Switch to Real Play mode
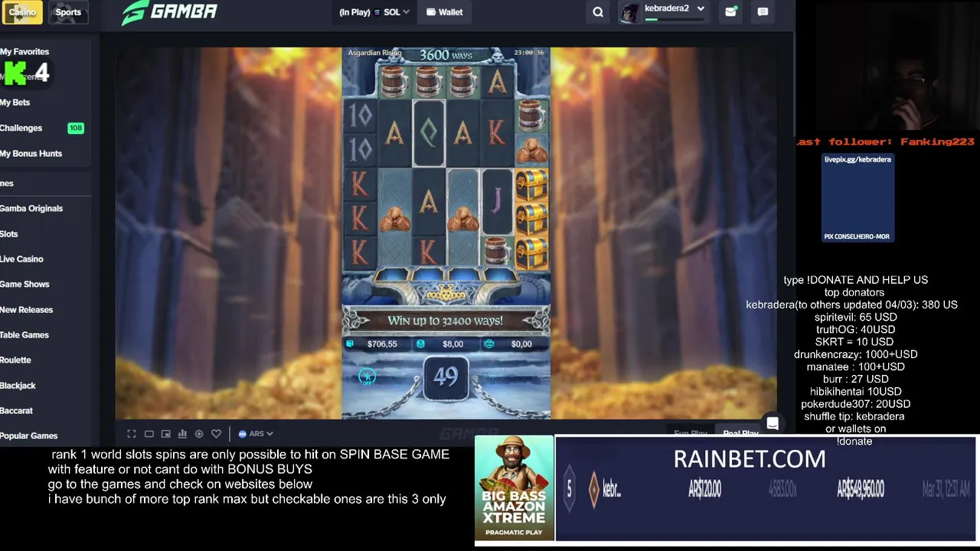 tap(740, 434)
